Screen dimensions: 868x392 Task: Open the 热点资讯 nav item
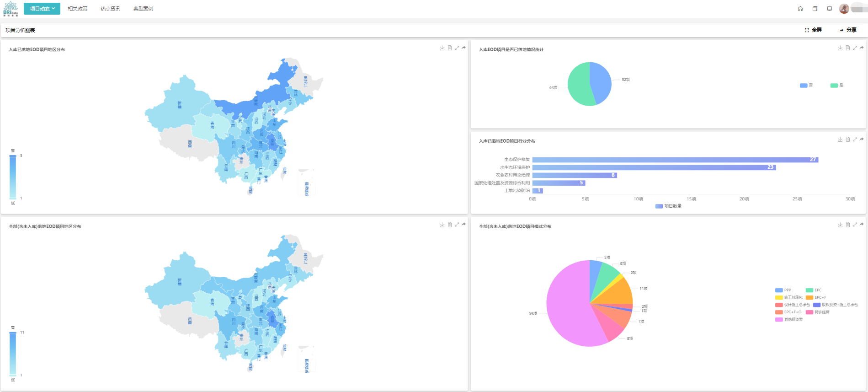tap(111, 9)
